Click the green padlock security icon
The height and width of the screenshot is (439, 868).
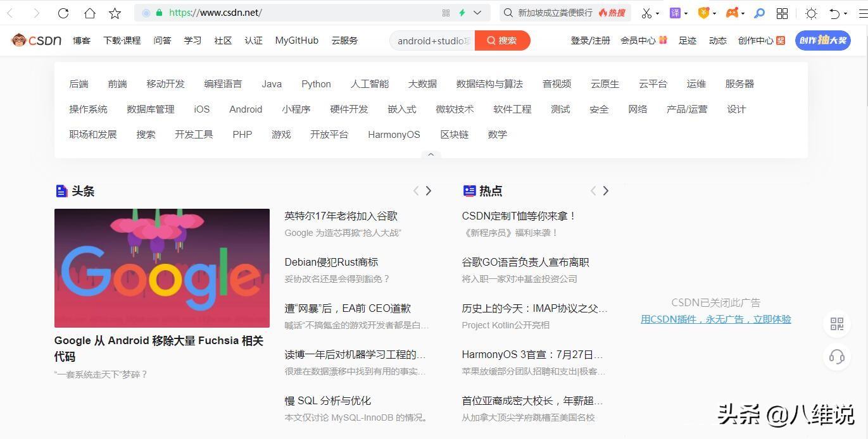coord(159,13)
